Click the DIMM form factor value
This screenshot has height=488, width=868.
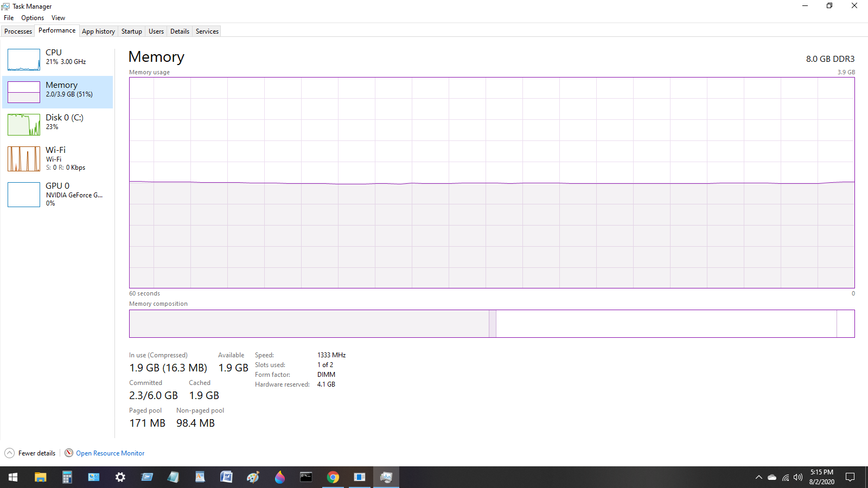(326, 375)
